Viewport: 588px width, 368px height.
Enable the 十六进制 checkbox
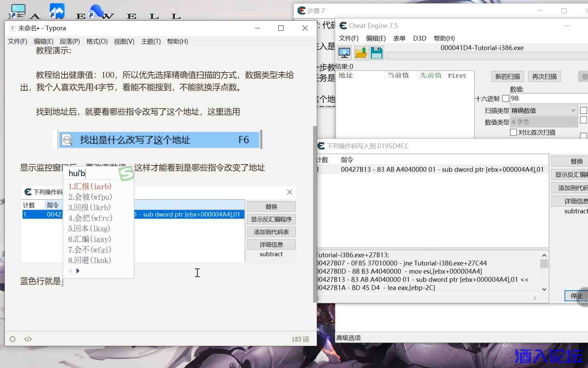506,98
